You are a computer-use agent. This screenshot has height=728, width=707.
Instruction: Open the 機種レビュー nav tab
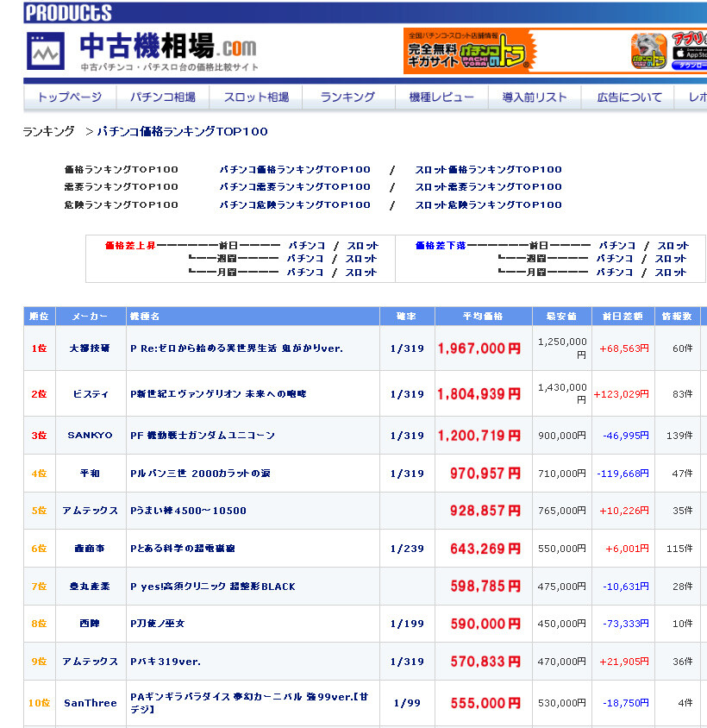point(441,97)
